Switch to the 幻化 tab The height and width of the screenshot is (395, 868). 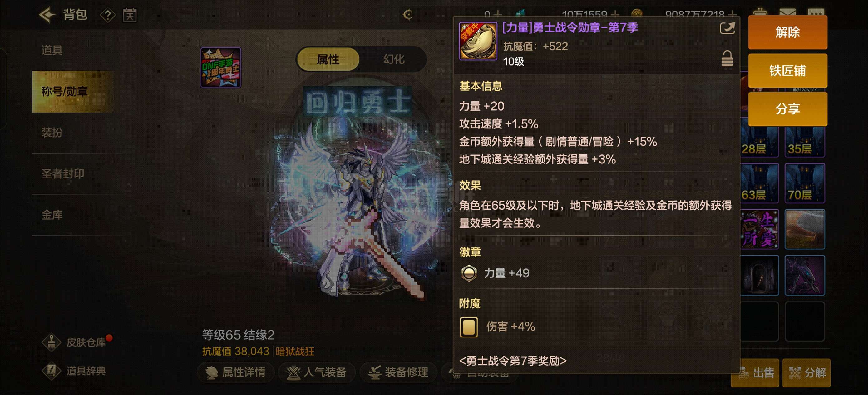(x=393, y=59)
